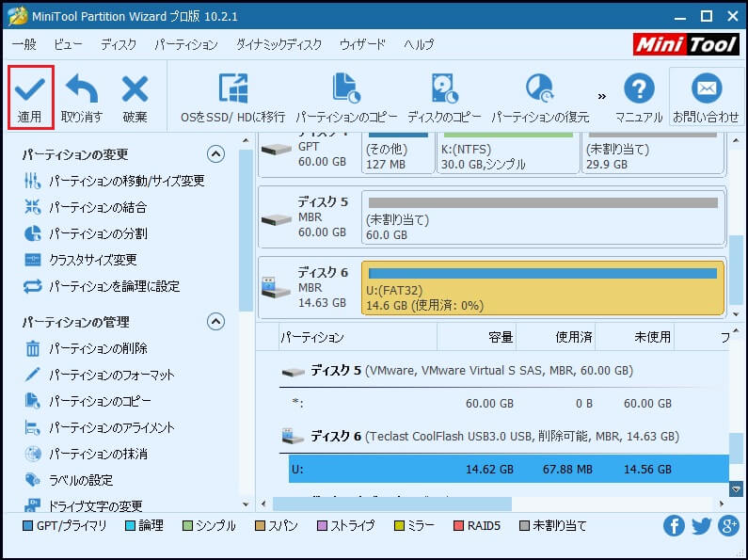Viewport: 748px width, 560px height.
Task: Open the Facebook share icon
Action: pyautogui.click(x=674, y=526)
